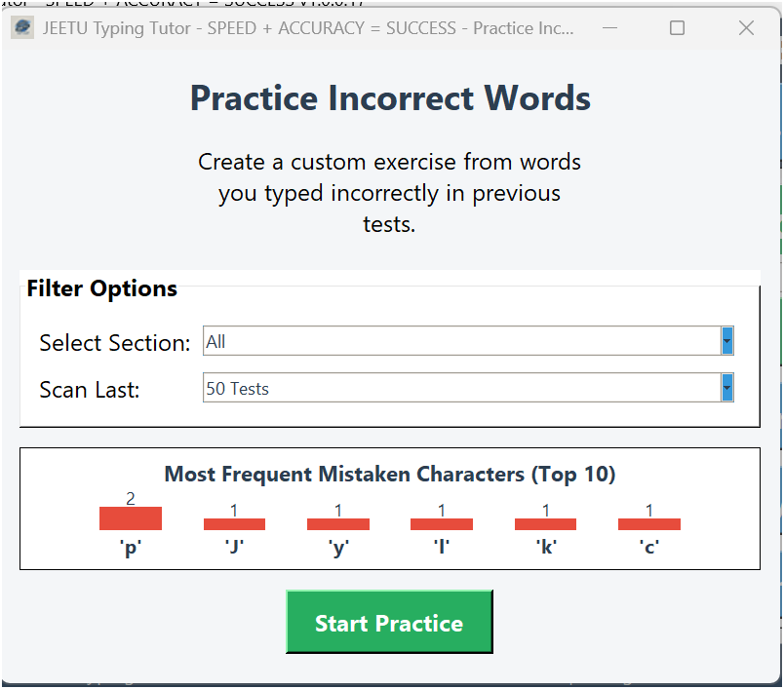Click the Start Practice button
This screenshot has width=784, height=689.
tap(389, 620)
